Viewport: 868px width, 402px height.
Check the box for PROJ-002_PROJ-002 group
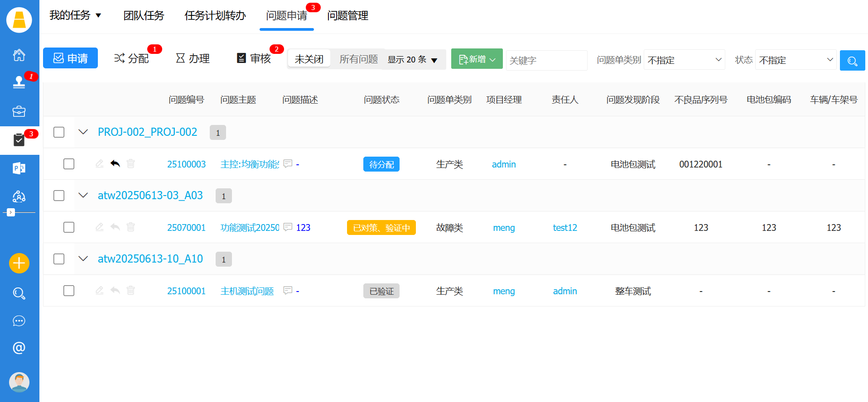point(59,132)
